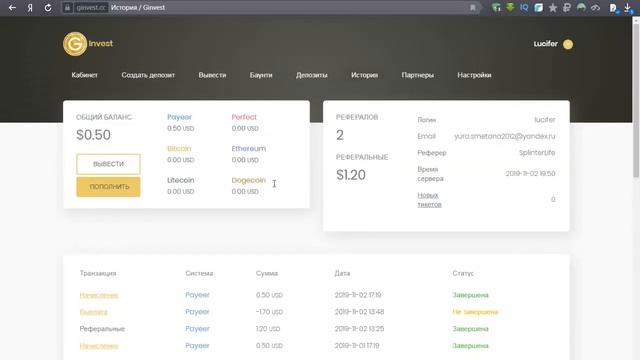Open the Создать депозит menu item
Viewport: 640px width, 360px height.
[x=148, y=75]
